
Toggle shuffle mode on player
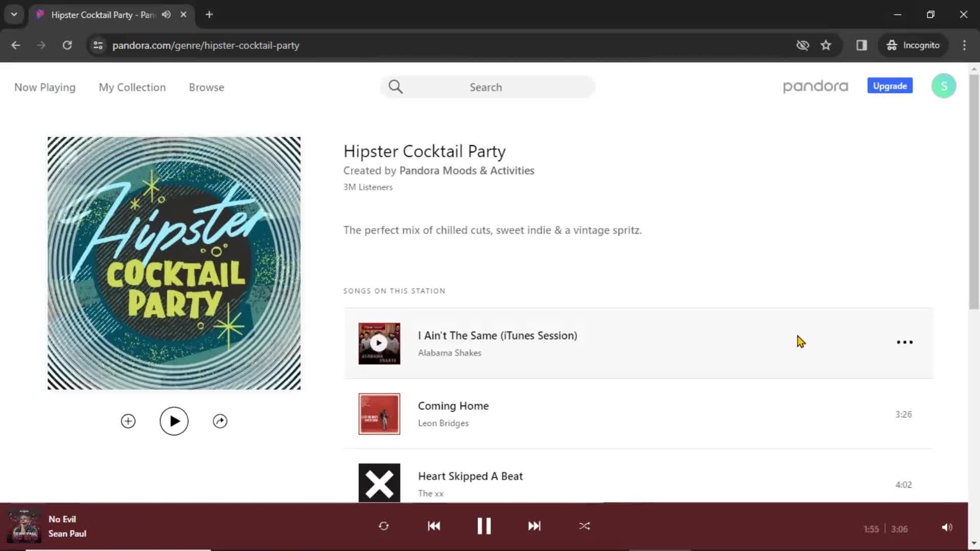[584, 526]
